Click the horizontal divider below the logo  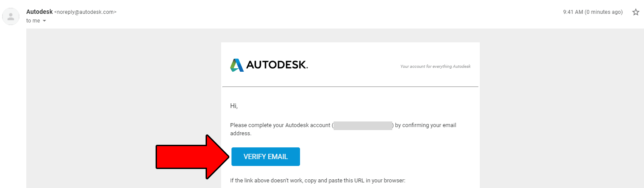[350, 87]
